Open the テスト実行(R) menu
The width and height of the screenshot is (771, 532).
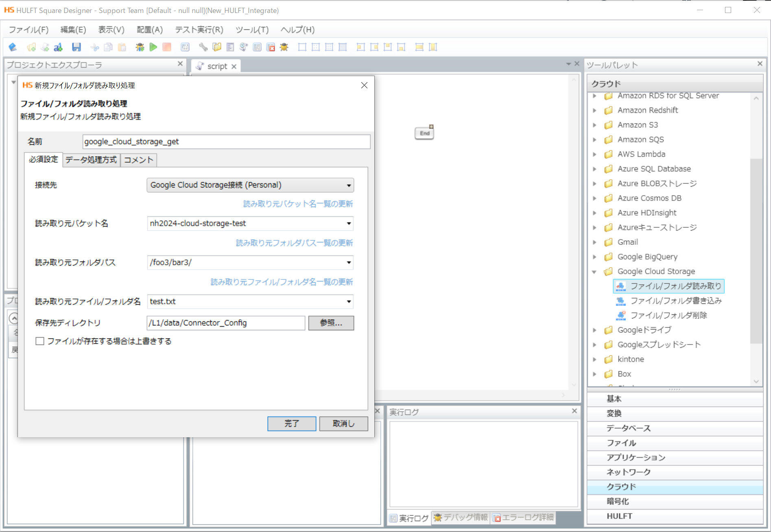pos(199,30)
